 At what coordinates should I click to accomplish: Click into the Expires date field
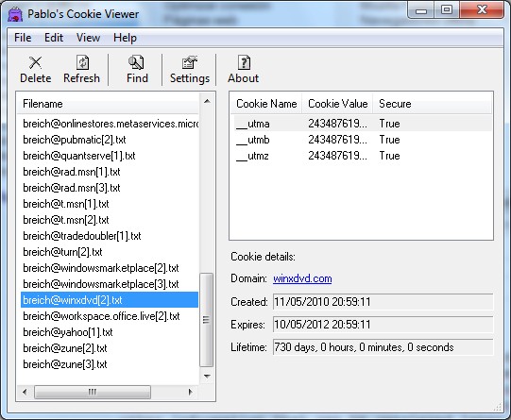pos(383,325)
